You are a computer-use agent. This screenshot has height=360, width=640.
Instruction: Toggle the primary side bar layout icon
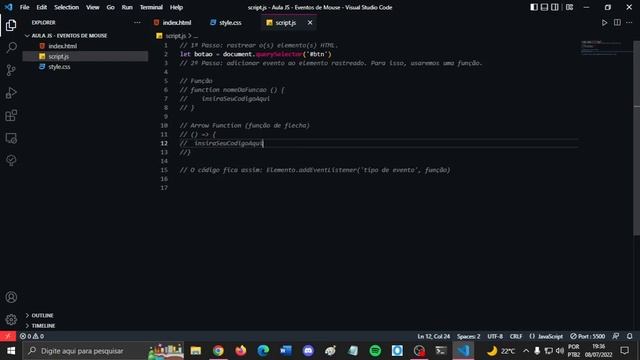click(534, 7)
